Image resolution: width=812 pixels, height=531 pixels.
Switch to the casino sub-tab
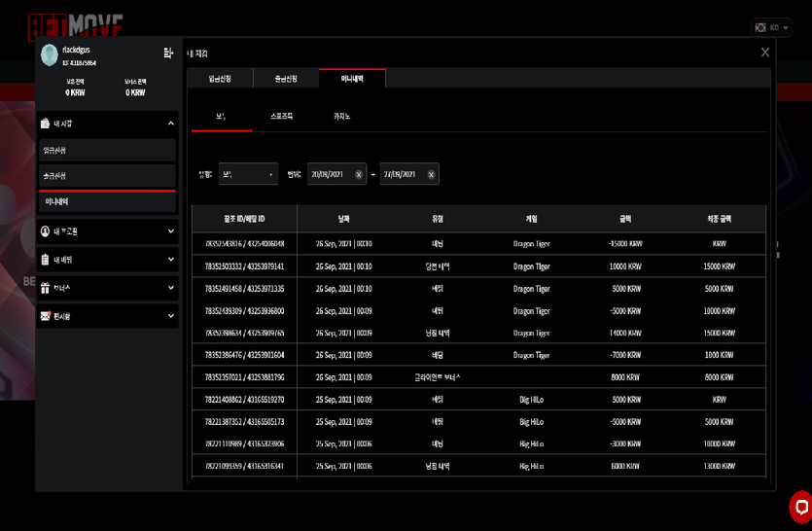(x=341, y=117)
